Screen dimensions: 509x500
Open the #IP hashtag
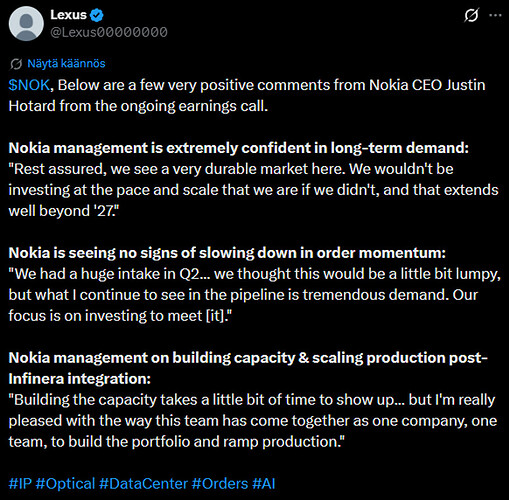coord(20,483)
